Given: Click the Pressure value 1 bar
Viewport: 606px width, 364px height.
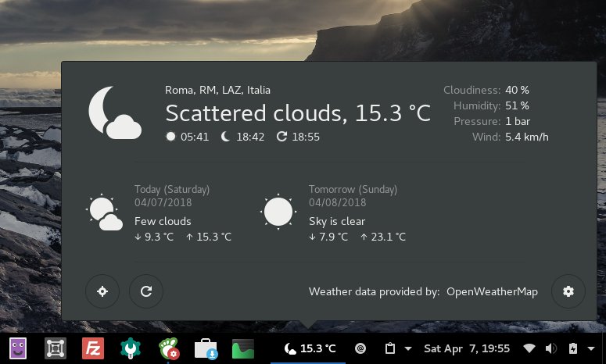Looking at the screenshot, I should pos(518,122).
